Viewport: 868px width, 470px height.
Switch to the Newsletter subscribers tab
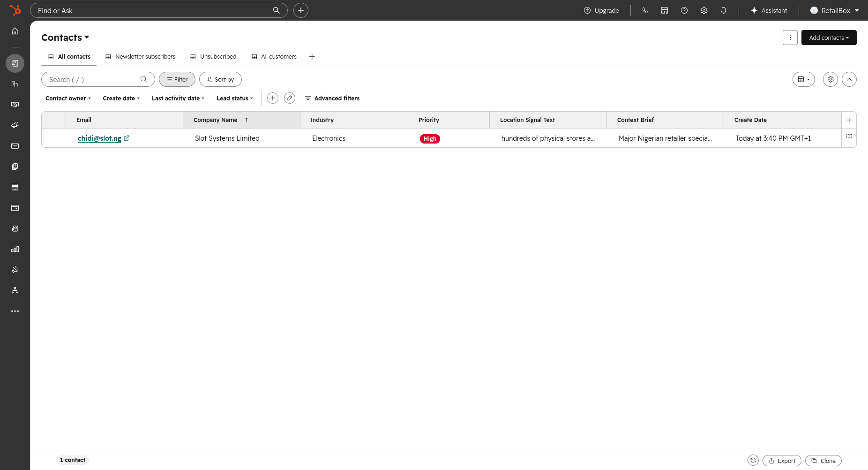(x=141, y=57)
